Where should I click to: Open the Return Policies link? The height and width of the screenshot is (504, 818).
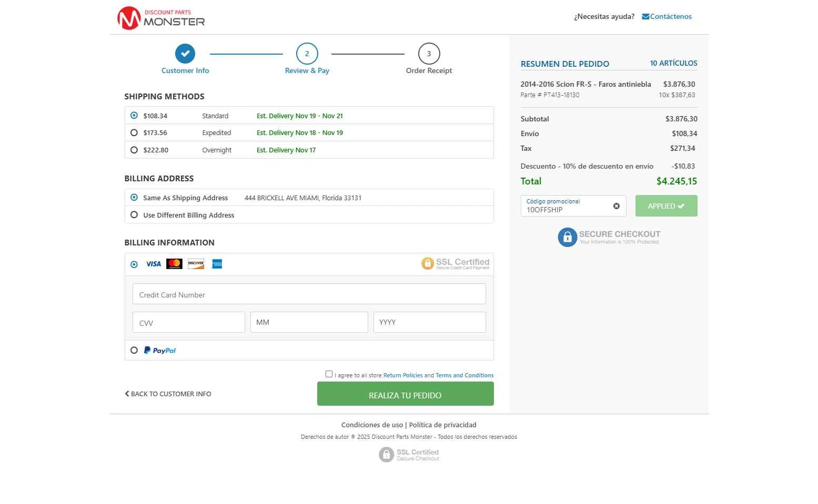[x=403, y=375]
